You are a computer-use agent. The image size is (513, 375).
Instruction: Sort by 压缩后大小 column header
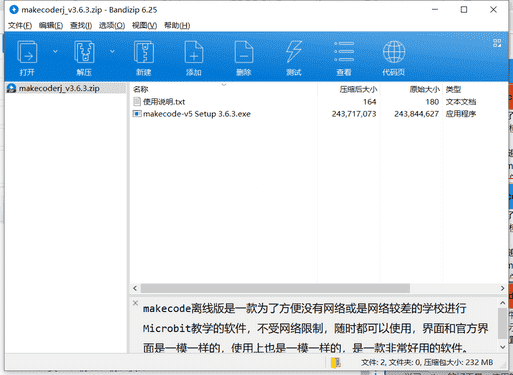pyautogui.click(x=358, y=89)
